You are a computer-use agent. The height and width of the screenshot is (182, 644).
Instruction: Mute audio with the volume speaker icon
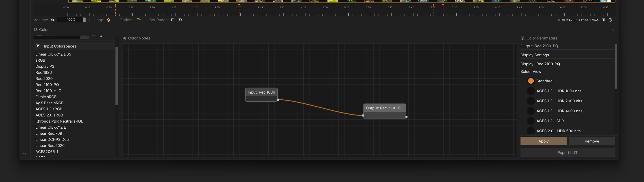tap(52, 20)
